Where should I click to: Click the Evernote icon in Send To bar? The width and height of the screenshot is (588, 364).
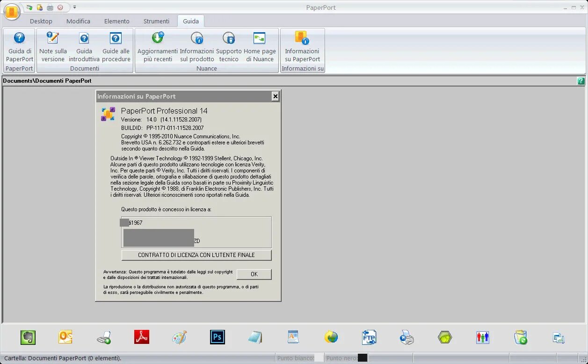coord(28,337)
